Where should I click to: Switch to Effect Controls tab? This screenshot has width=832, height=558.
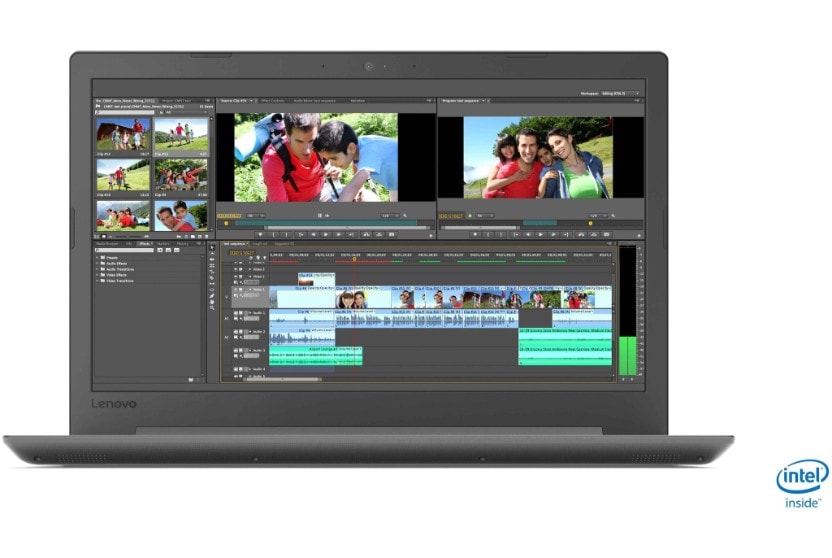(272, 100)
